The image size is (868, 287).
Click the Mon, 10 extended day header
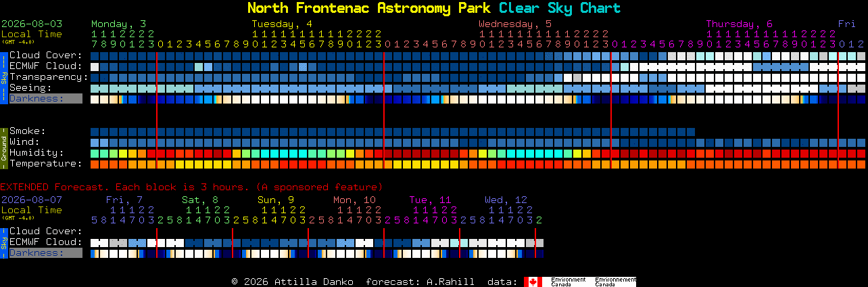(354, 200)
